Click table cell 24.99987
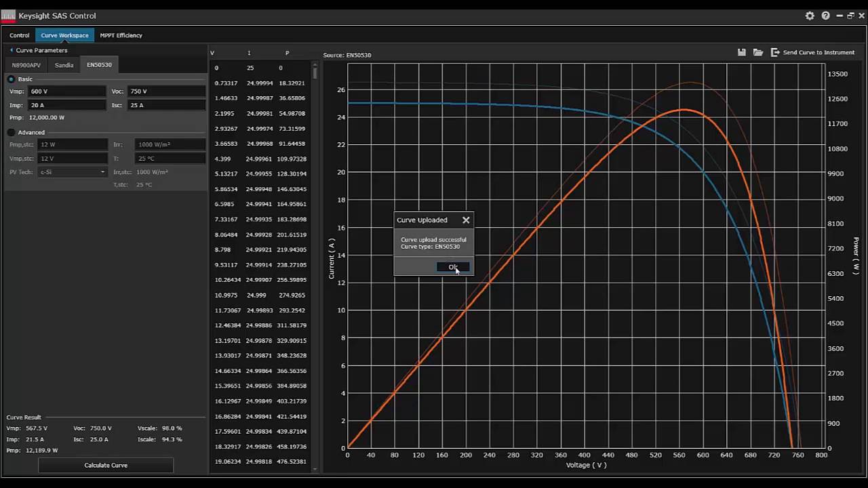Image resolution: width=868 pixels, height=488 pixels. click(260, 98)
